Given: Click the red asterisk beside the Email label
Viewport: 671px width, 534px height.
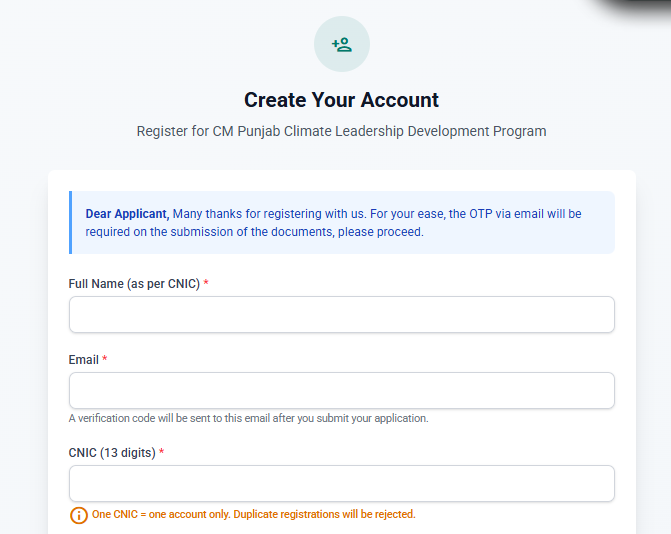Looking at the screenshot, I should pos(105,360).
